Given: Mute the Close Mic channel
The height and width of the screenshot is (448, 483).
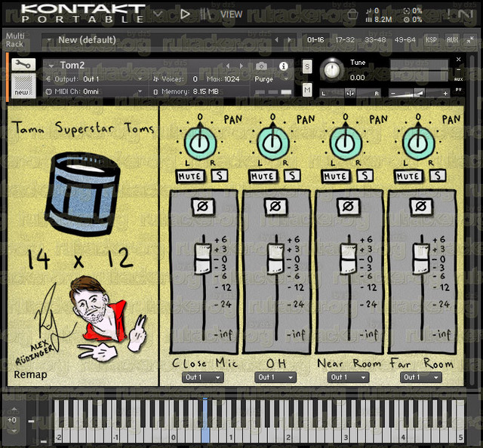Looking at the screenshot, I should pos(189,176).
